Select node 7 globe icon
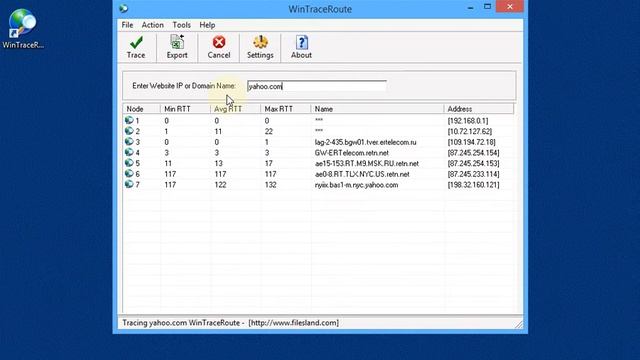Screen dimensions: 640x360 coord(129,184)
